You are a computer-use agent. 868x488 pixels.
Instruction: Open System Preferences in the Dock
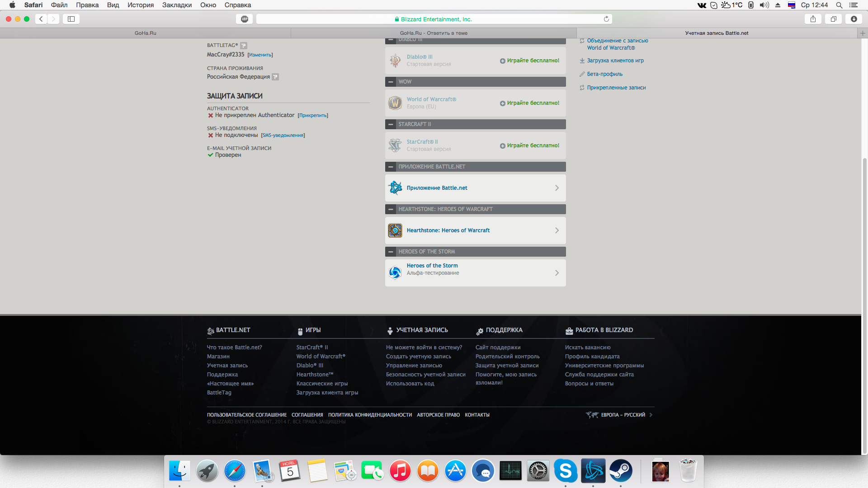538,471
